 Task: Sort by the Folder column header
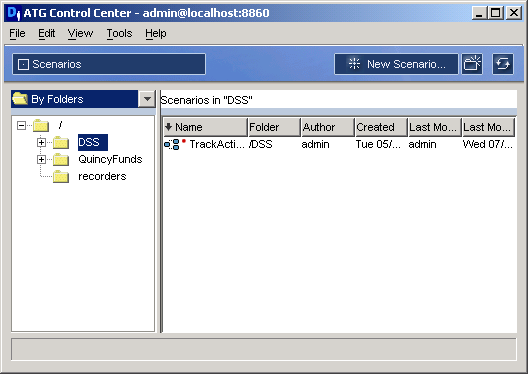274,127
